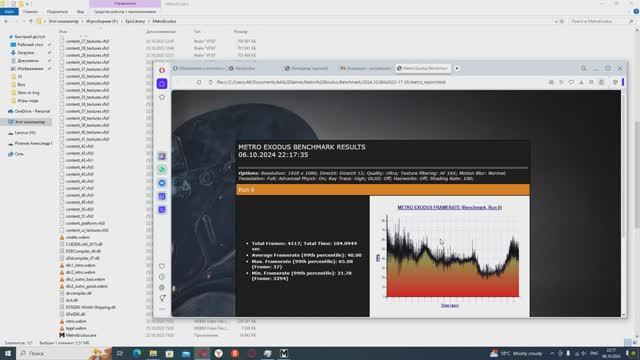Sort files by the Размер column header
The image size is (640, 360).
(241, 31)
